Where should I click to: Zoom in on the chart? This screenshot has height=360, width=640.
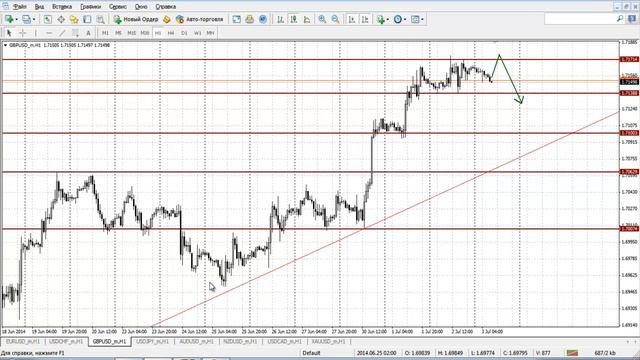322,19
